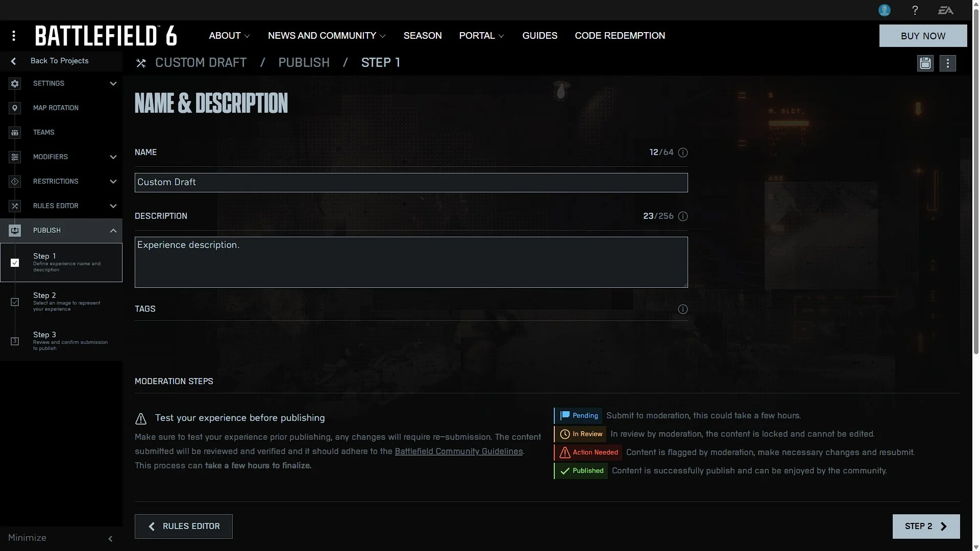Click the Rules Editor tools icon
Image resolution: width=980 pixels, height=551 pixels.
(x=15, y=206)
